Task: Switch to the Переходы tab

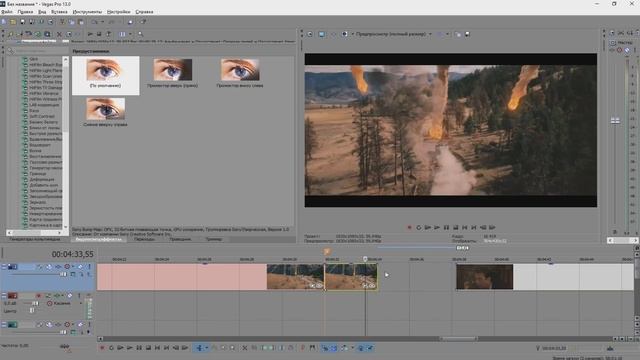Action: pos(144,239)
